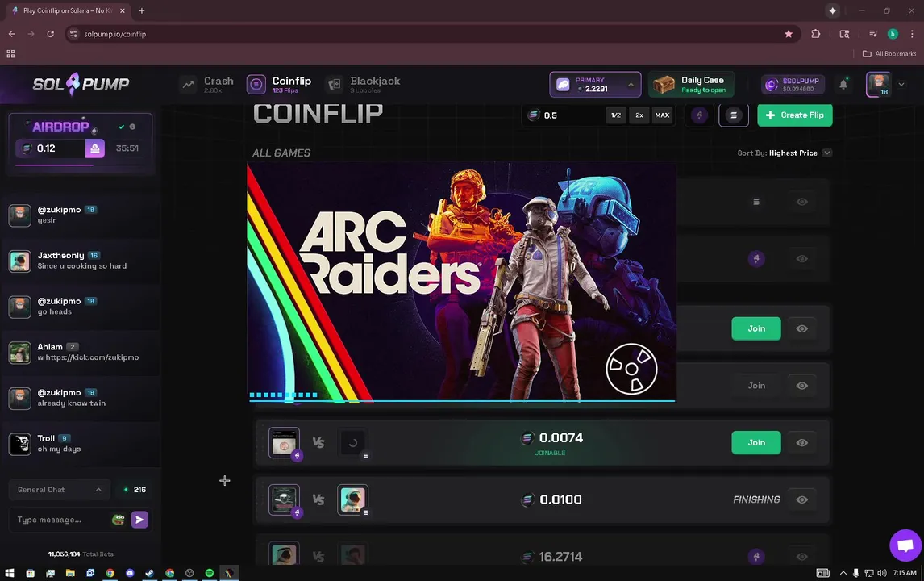
Task: Expand the Primary wallet balance dropdown
Action: 595,85
